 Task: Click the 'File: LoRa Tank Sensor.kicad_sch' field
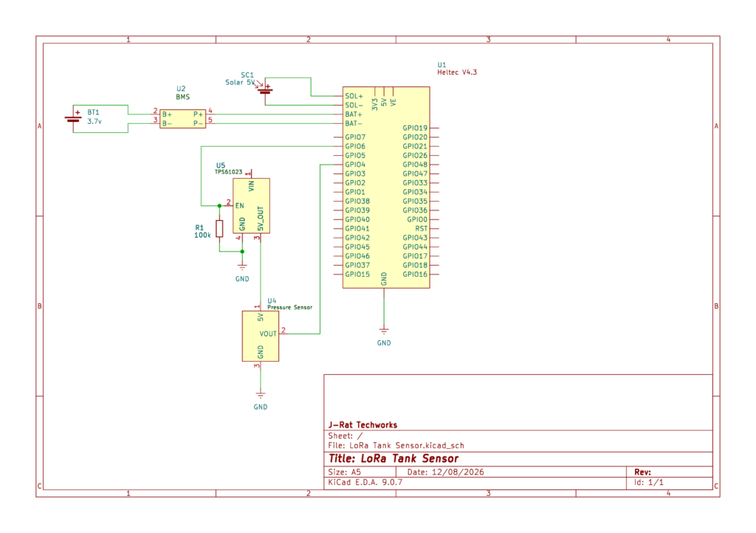(396, 446)
